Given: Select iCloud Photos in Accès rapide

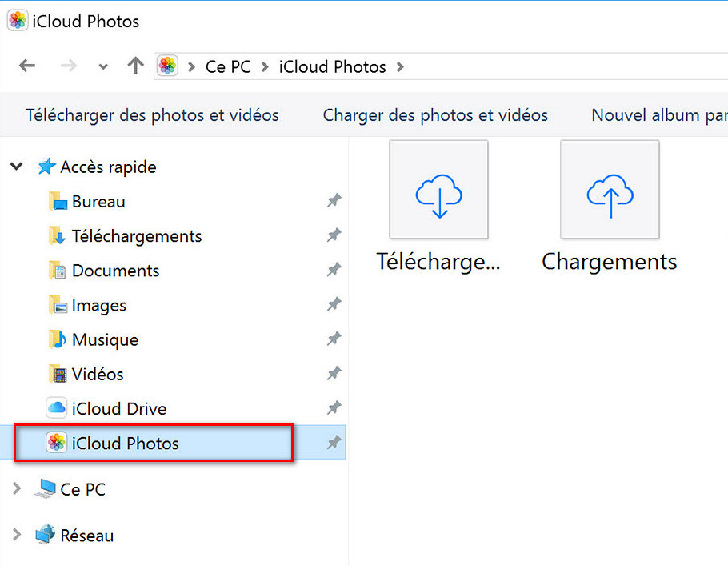Looking at the screenshot, I should point(125,443).
